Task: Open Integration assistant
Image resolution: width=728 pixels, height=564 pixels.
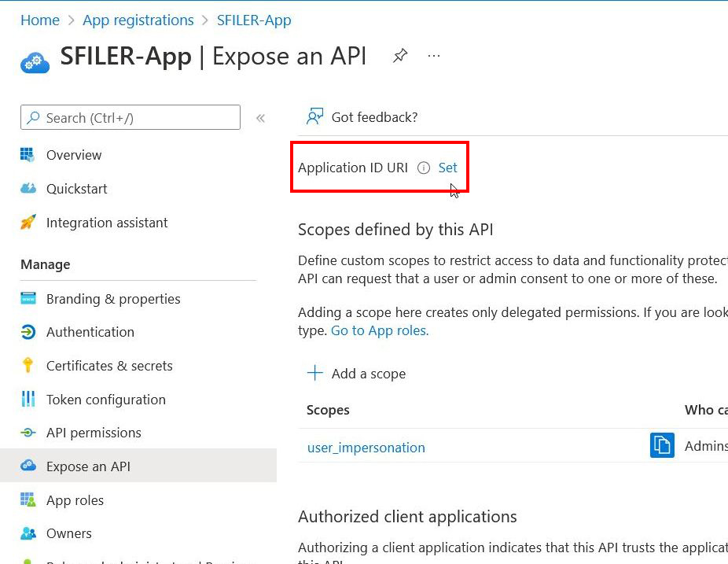Action: point(107,223)
